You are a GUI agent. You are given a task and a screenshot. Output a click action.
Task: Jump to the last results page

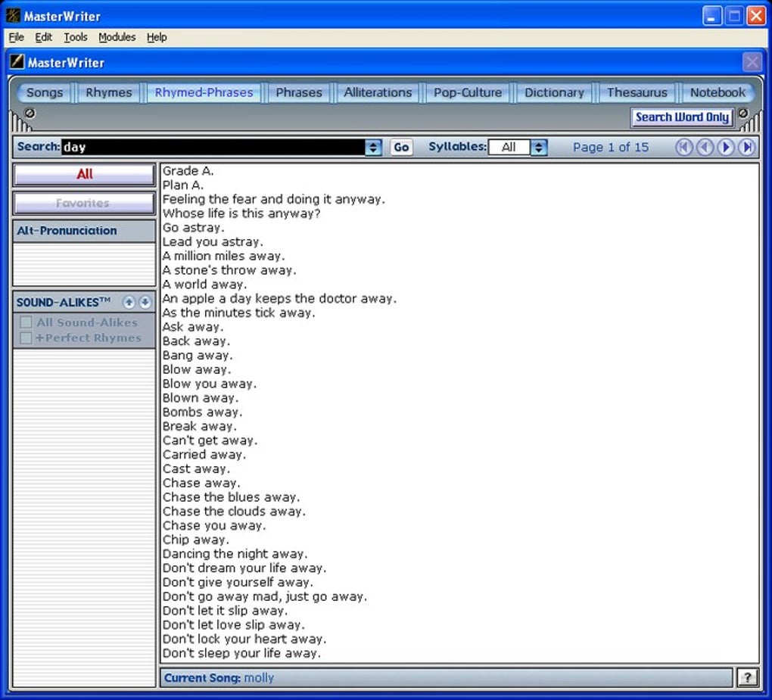(747, 147)
